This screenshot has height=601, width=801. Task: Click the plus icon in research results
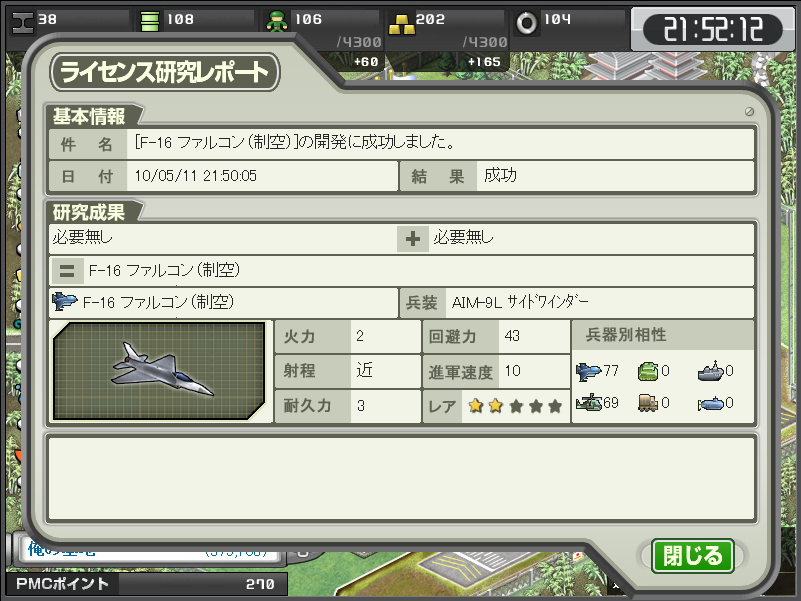[x=413, y=238]
